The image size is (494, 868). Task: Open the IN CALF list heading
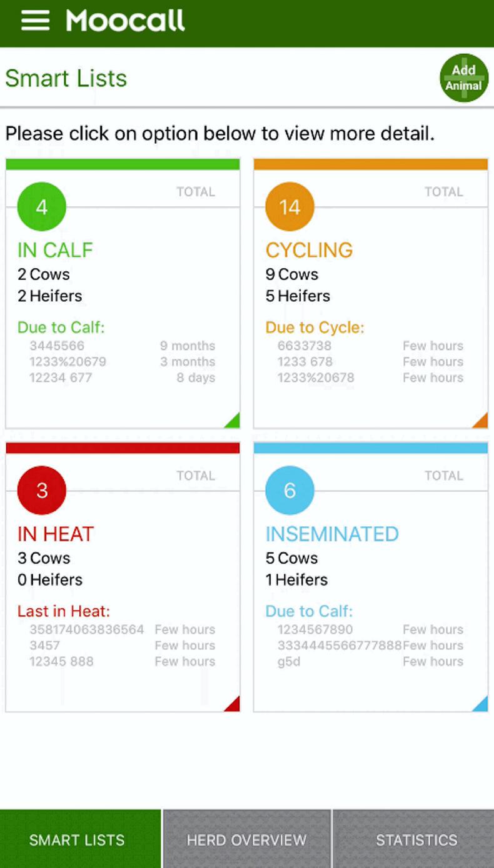pos(55,250)
